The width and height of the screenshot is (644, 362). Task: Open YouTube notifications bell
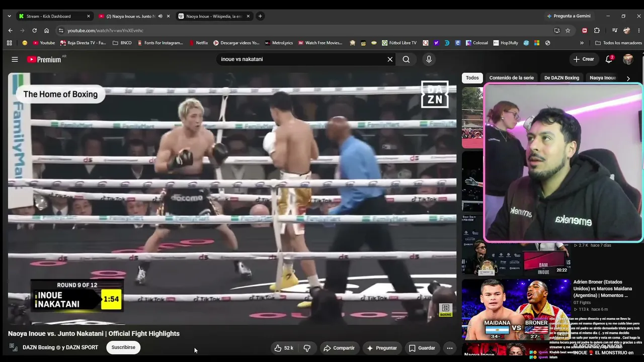point(609,59)
